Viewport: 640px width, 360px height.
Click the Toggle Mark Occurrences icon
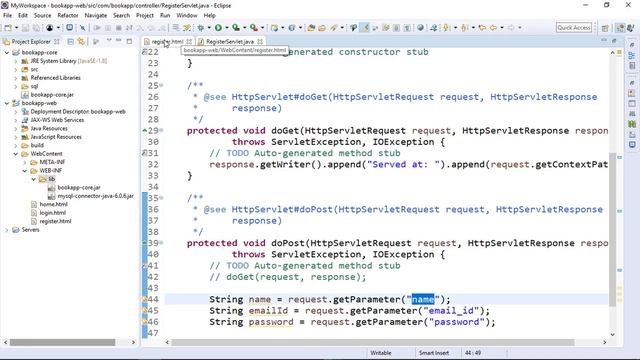pyautogui.click(x=364, y=28)
